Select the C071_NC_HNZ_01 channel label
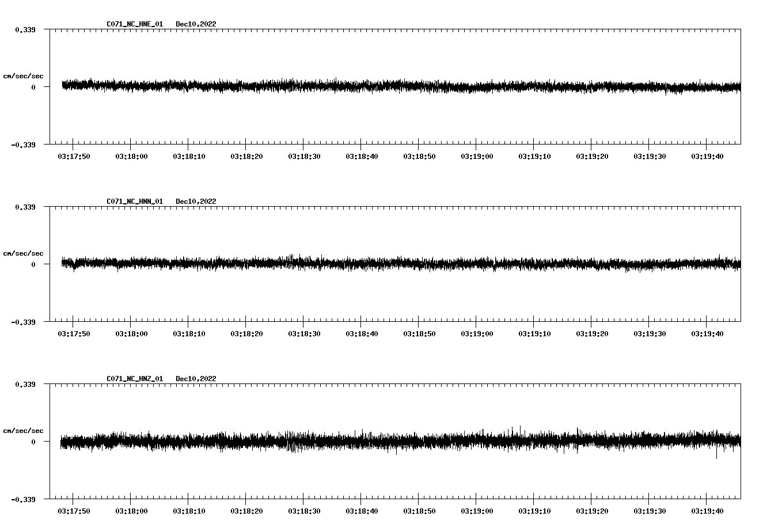Screen dimensions: 782x532 [x=134, y=378]
